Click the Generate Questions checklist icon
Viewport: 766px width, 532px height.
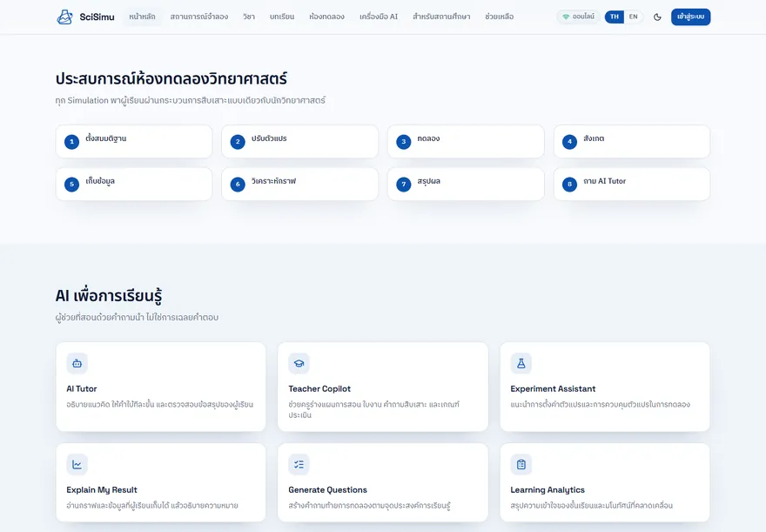[299, 465]
